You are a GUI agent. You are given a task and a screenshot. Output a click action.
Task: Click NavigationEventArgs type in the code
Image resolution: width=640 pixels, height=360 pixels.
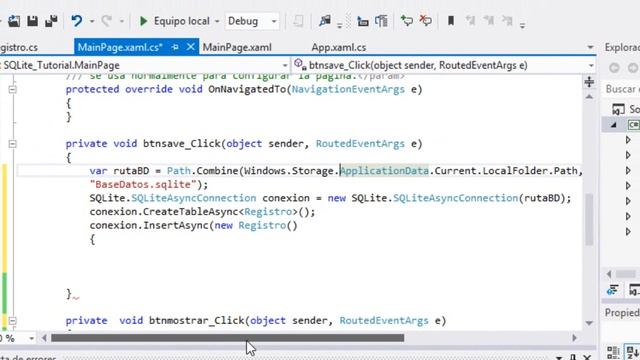coord(348,89)
